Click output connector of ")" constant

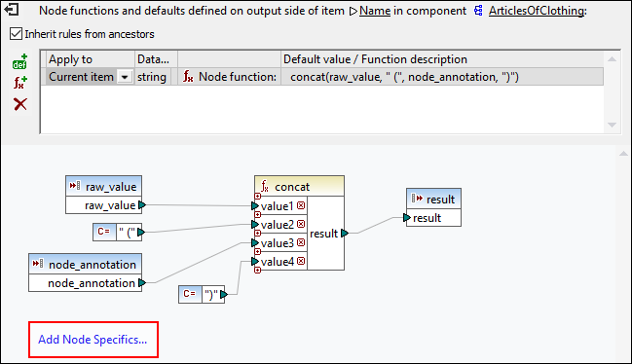click(224, 294)
